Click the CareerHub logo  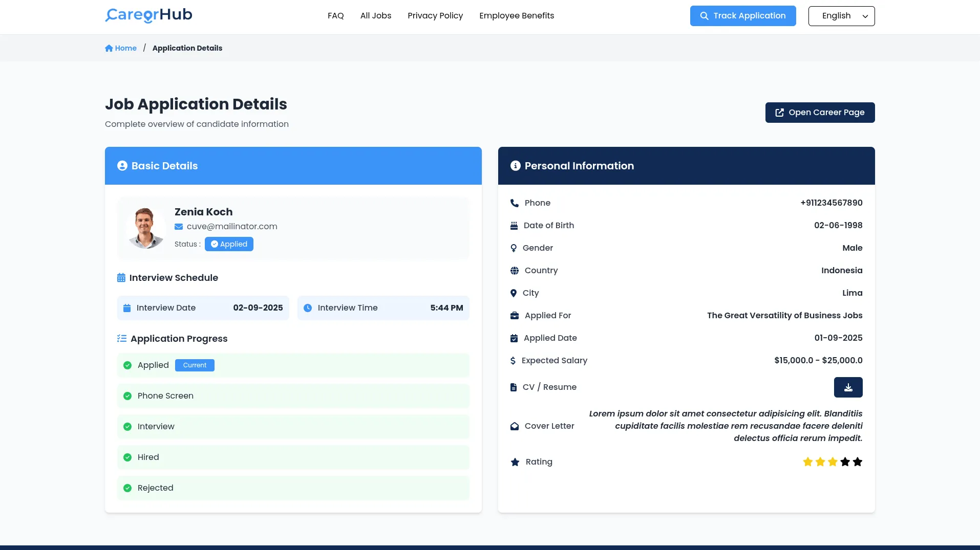coord(148,15)
